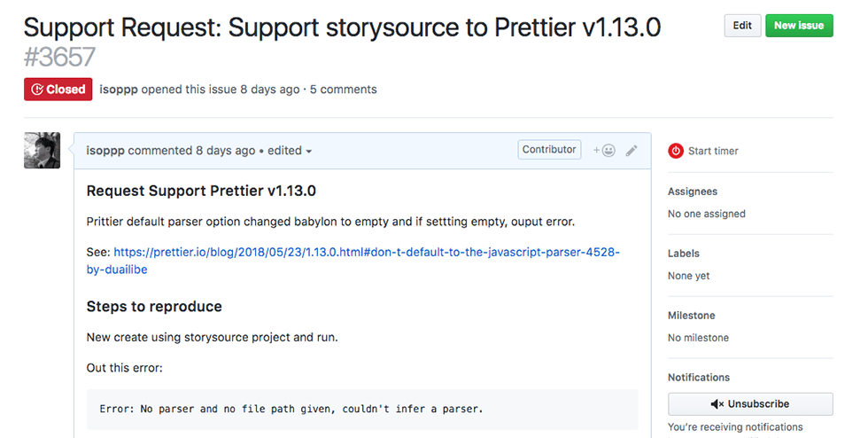868x438 pixels.
Task: Click the Contributor badge
Action: (x=549, y=150)
